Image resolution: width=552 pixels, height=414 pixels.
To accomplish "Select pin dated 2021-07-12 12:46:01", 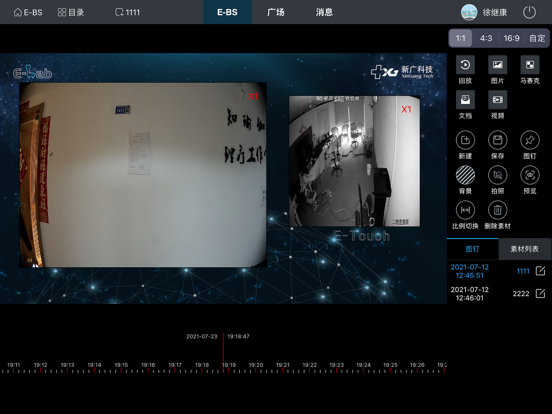I will click(x=470, y=294).
